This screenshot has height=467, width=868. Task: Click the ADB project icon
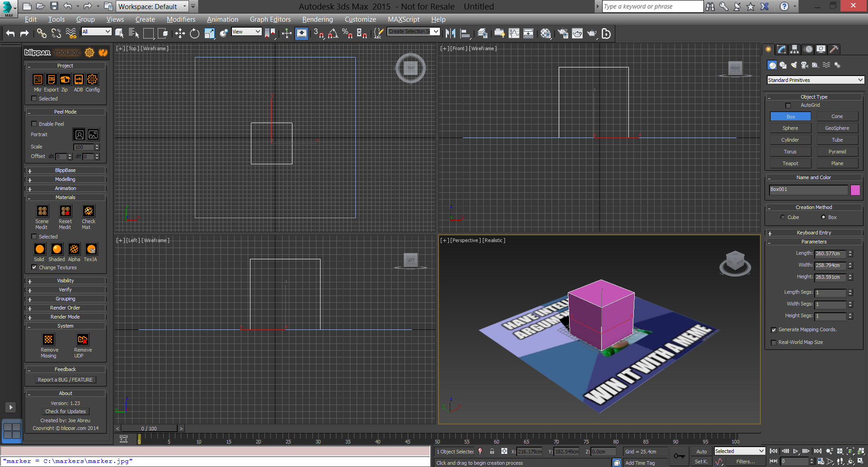click(x=79, y=80)
